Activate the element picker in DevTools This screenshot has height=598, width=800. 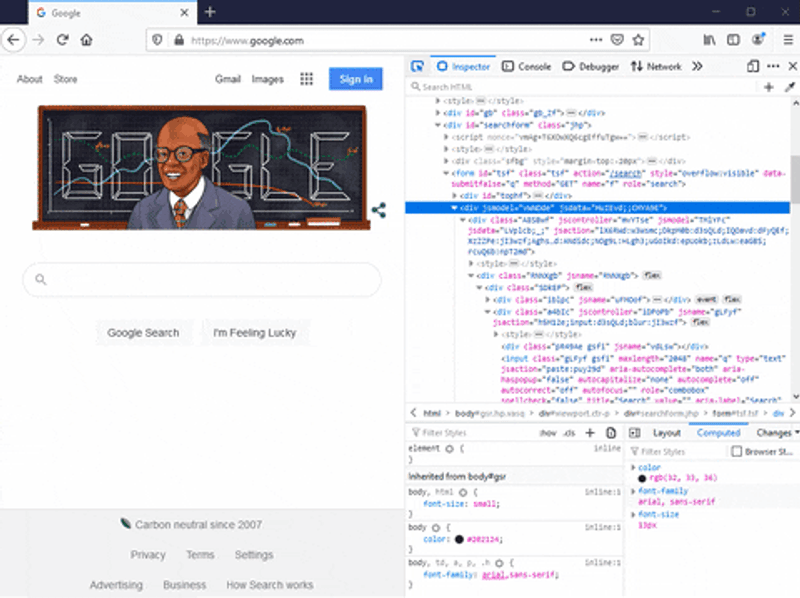tap(417, 66)
